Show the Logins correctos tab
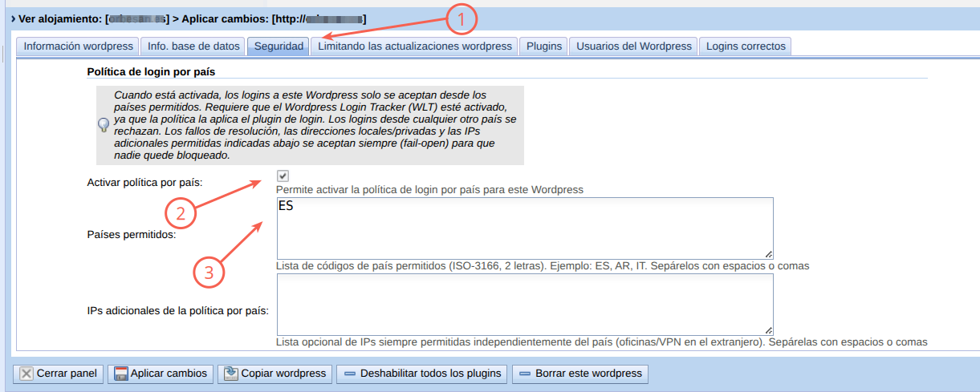The height and width of the screenshot is (392, 980). click(746, 46)
